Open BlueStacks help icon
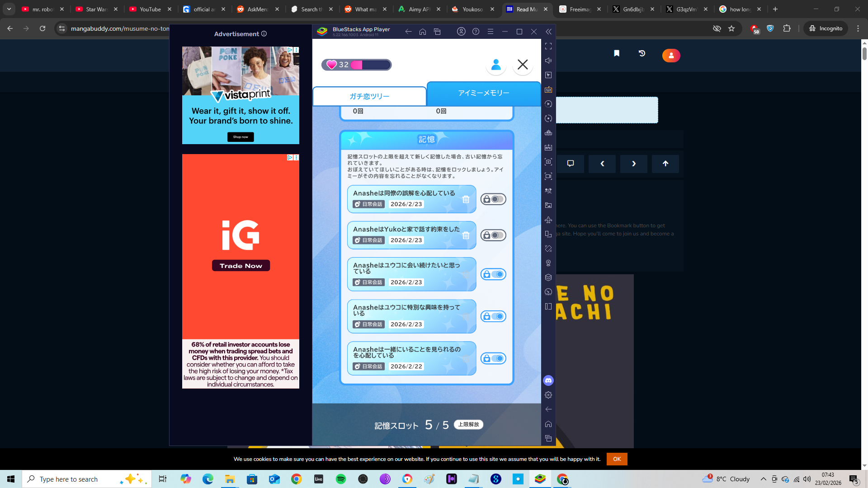Screen dimensions: 868x488 coord(476,32)
